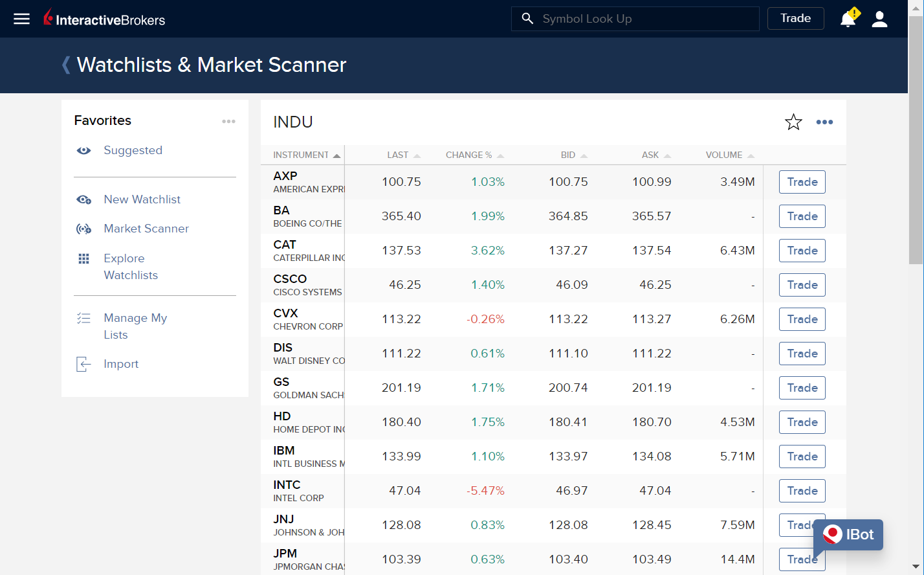Click Trade button for AXP
This screenshot has height=575, width=924.
pyautogui.click(x=802, y=182)
